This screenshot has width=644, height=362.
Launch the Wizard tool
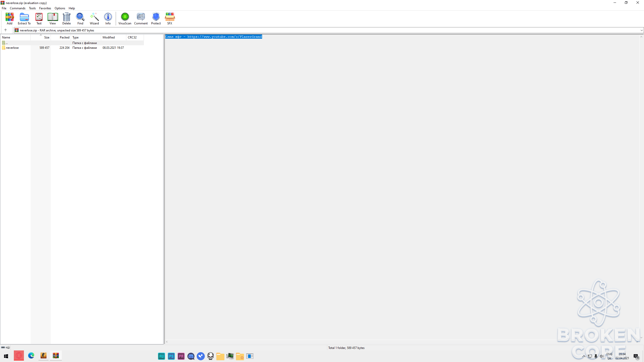pos(94,19)
